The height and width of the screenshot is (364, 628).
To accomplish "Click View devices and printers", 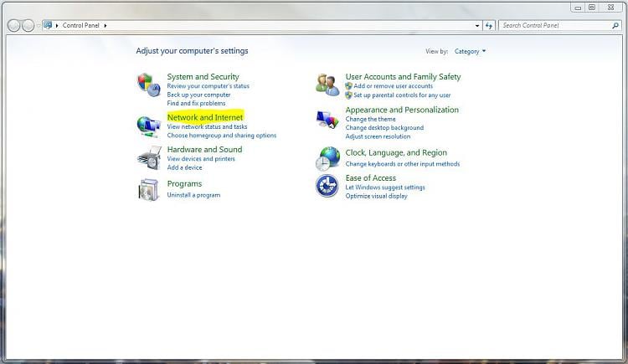I will [201, 159].
